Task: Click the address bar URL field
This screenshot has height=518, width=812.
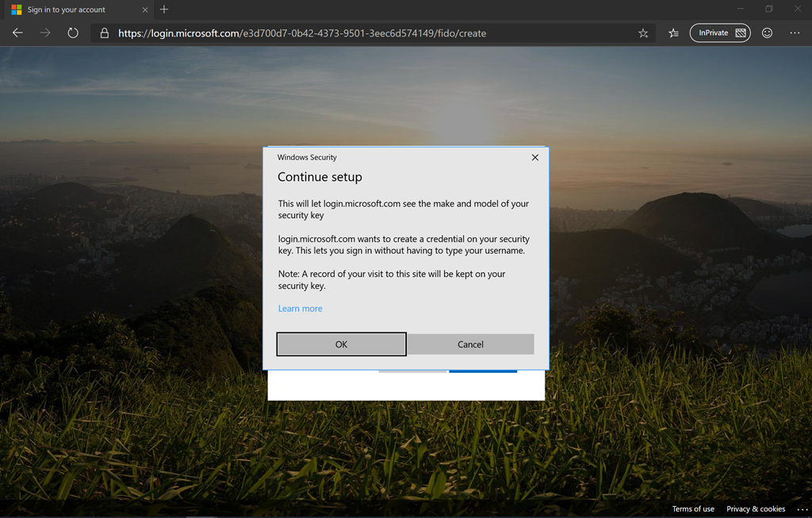Action: coord(373,33)
